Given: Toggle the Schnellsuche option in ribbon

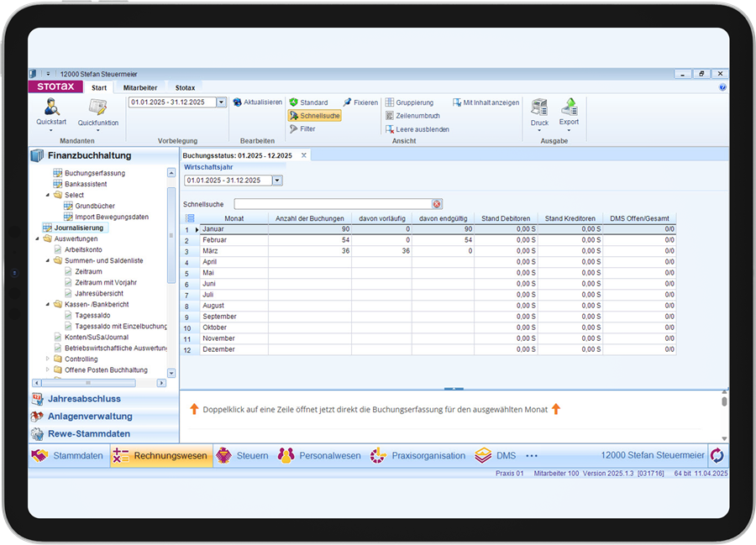Looking at the screenshot, I should 315,116.
